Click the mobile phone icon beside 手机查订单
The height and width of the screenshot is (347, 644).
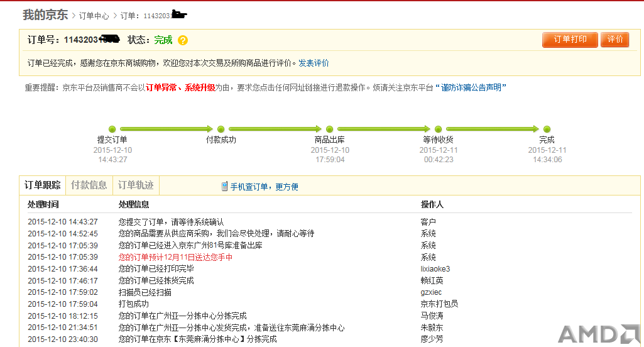point(224,187)
